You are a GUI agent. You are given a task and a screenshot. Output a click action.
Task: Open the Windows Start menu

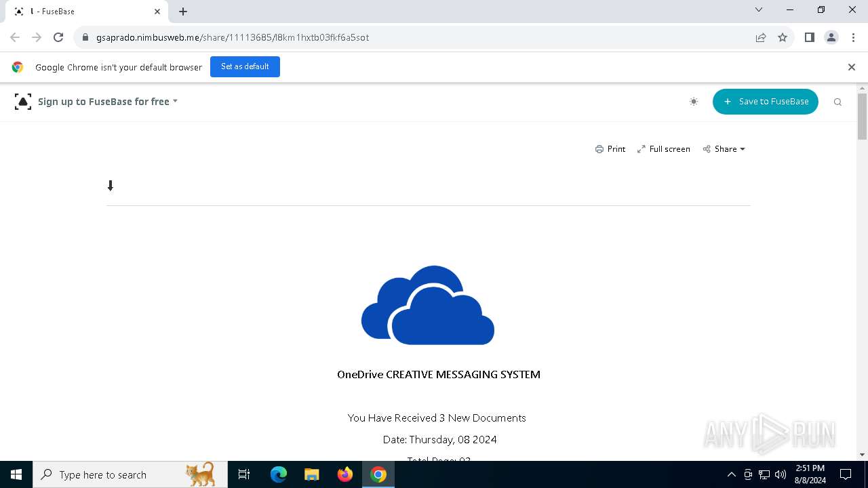coord(16,474)
